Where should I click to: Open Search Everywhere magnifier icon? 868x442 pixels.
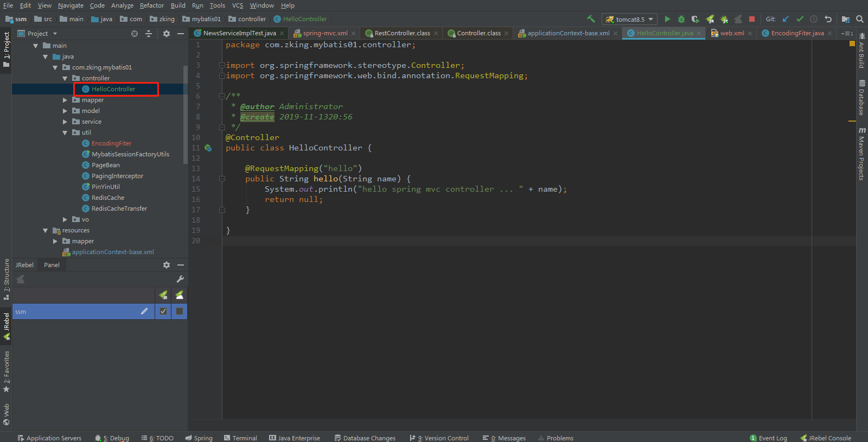[x=860, y=19]
